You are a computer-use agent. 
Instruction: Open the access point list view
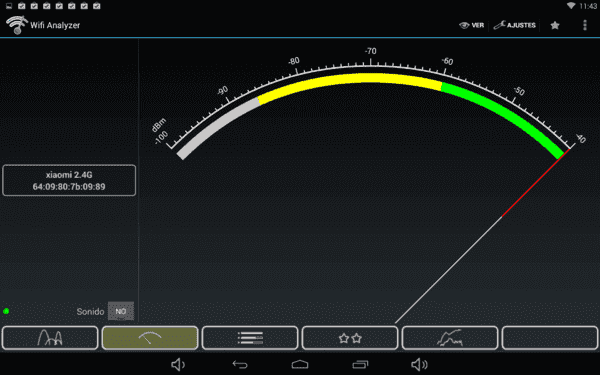[250, 338]
